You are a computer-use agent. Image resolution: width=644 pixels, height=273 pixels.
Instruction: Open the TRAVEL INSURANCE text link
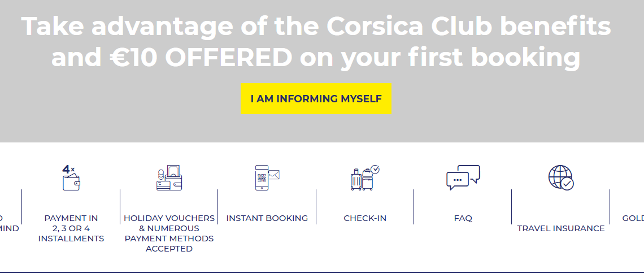click(560, 228)
